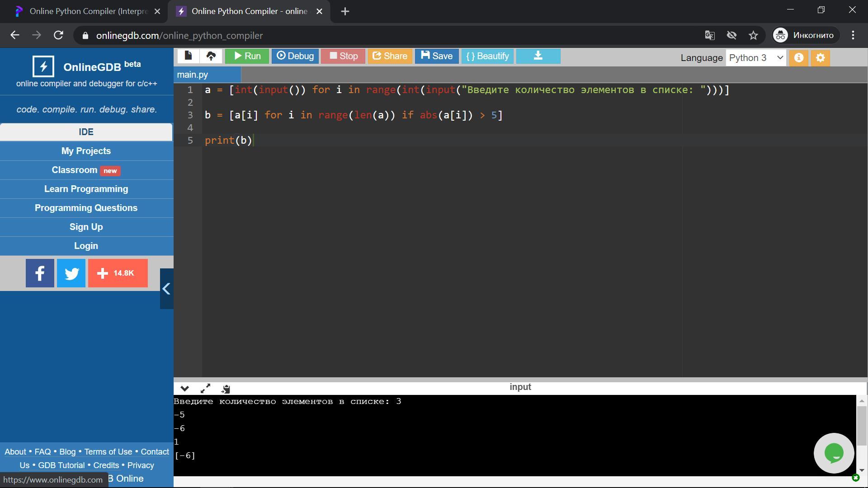The height and width of the screenshot is (488, 868).
Task: Collapse left sidebar with arrow
Action: pos(166,289)
